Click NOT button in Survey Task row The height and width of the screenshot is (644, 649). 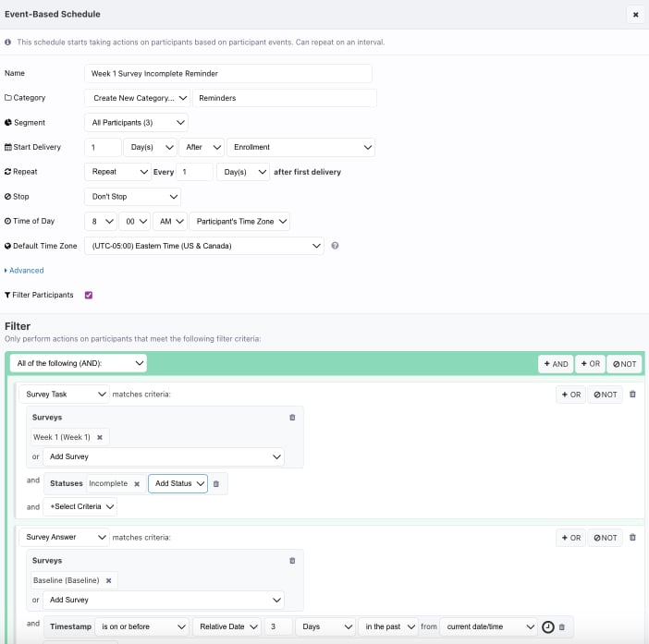[x=605, y=395]
